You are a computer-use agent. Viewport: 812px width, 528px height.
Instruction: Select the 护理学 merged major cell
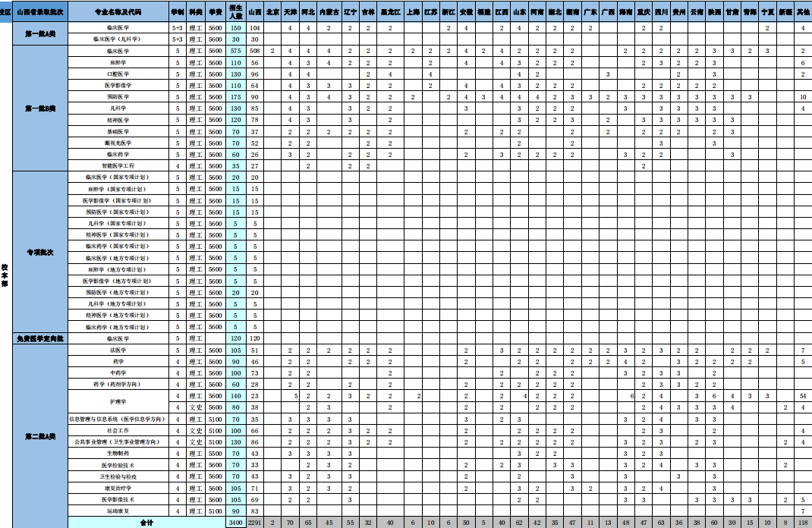[118, 401]
